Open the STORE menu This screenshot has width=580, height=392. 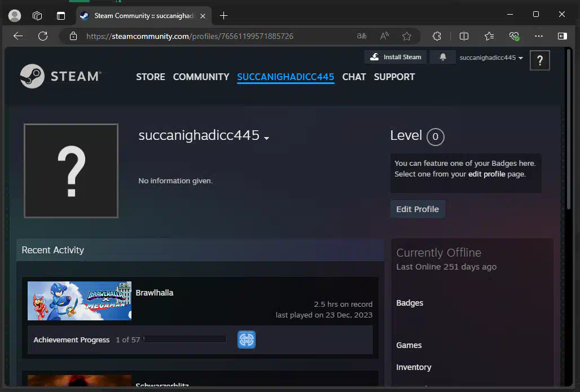(x=151, y=77)
